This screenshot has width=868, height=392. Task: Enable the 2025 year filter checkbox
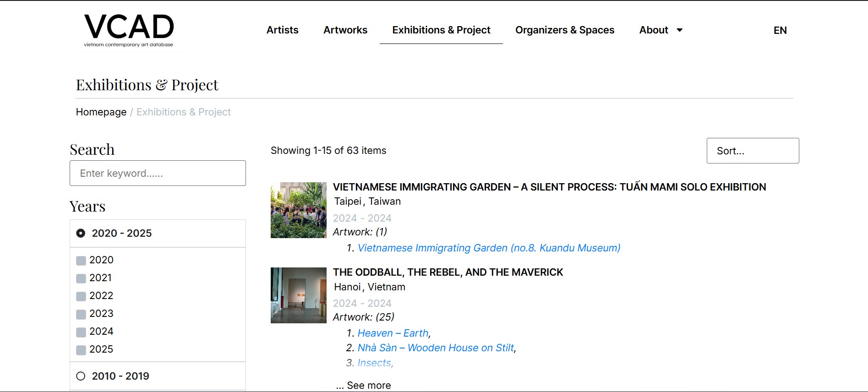(81, 350)
